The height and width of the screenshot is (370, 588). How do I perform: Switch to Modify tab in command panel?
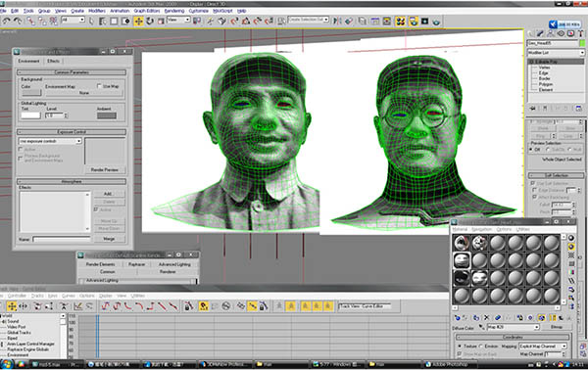[540, 33]
